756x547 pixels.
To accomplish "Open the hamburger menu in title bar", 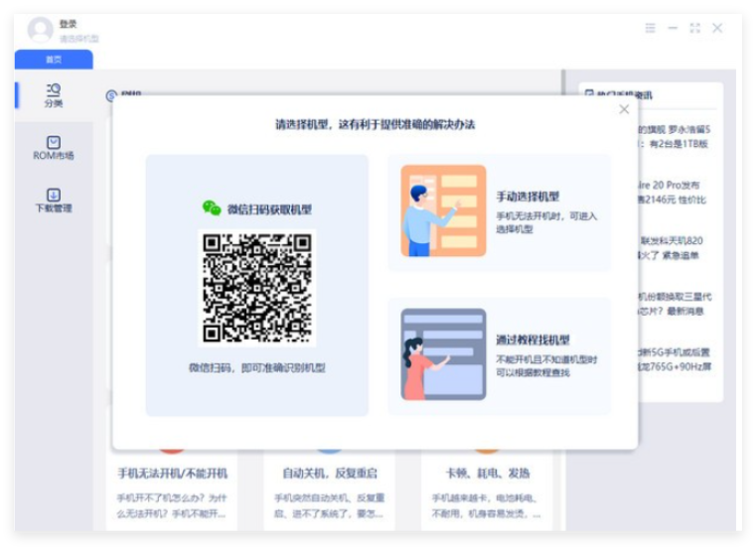I will (651, 29).
